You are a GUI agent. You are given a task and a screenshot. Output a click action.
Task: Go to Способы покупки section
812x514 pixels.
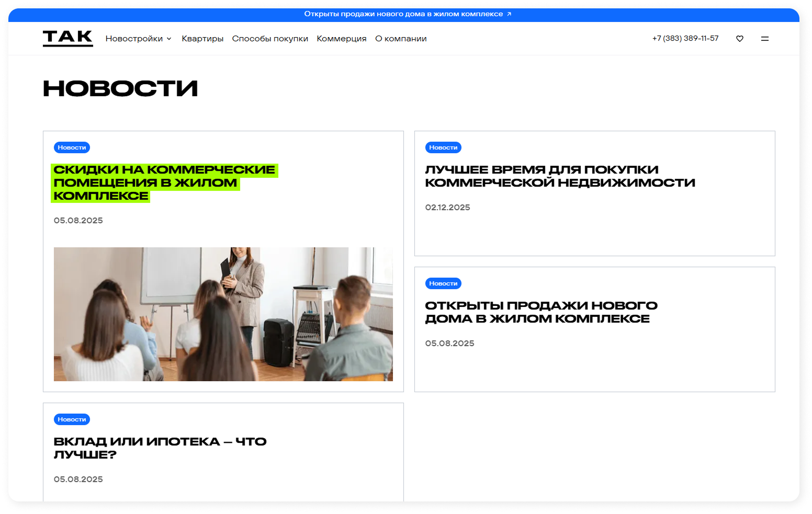[270, 39]
